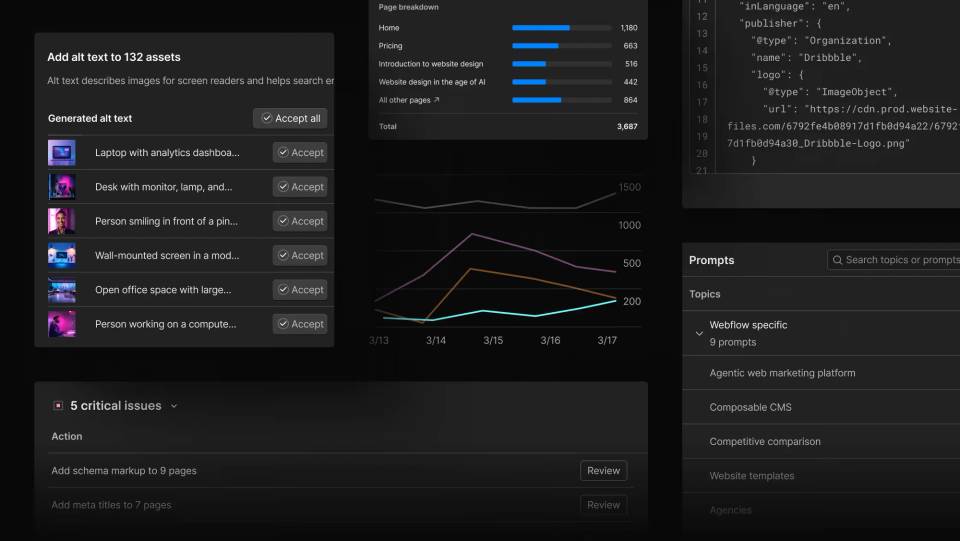Click line number 16 in code editor
Screen dimensions: 960x541
tap(702, 85)
